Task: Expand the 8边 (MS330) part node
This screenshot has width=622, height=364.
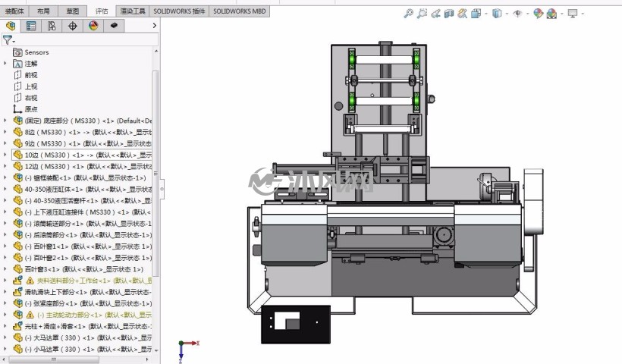Action: point(5,132)
